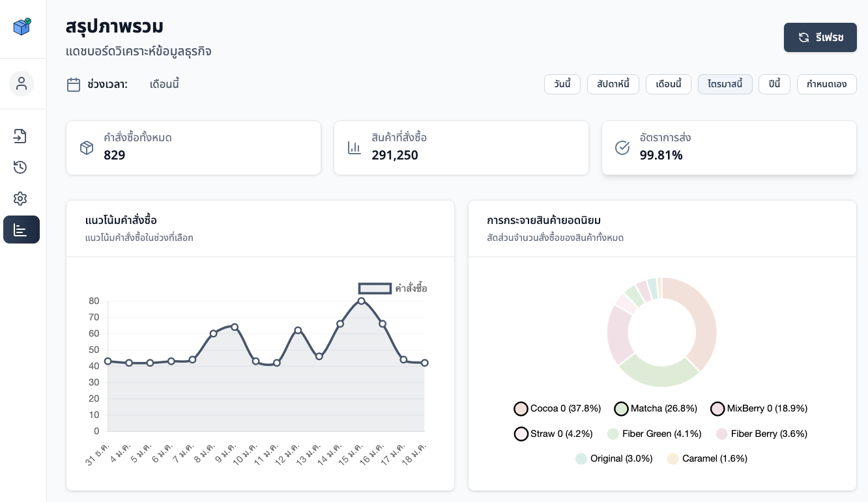Open the history clock sidebar icon
Screen dimensions: 868x502
pos(20,167)
